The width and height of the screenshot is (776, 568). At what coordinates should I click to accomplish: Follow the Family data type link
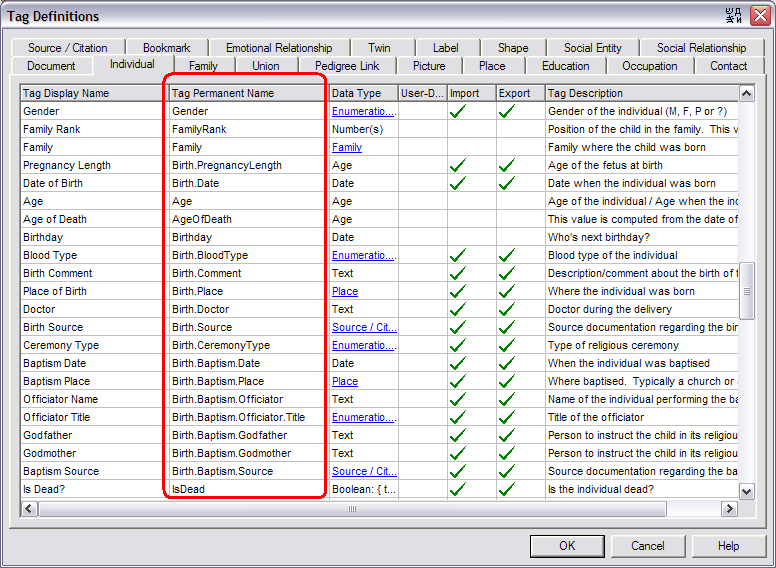click(x=347, y=147)
